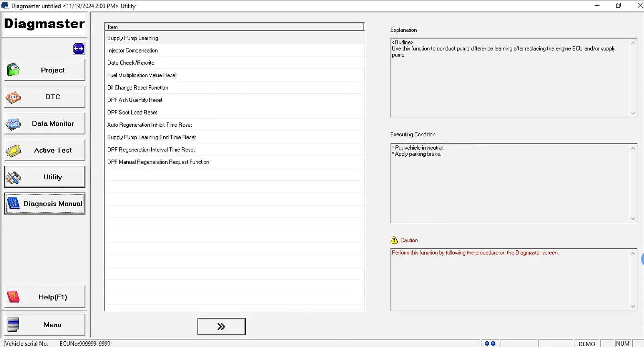644x347 pixels.
Task: Select DPF Ash Quantity Reset
Action: 235,100
